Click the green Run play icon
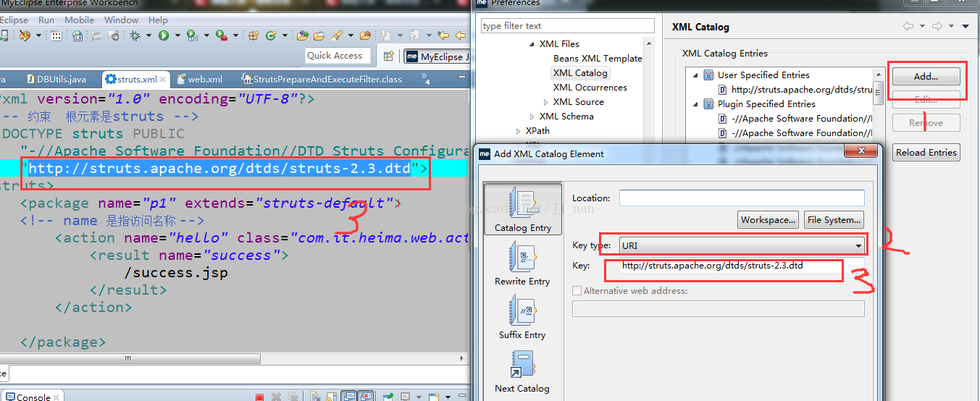 click(x=164, y=35)
